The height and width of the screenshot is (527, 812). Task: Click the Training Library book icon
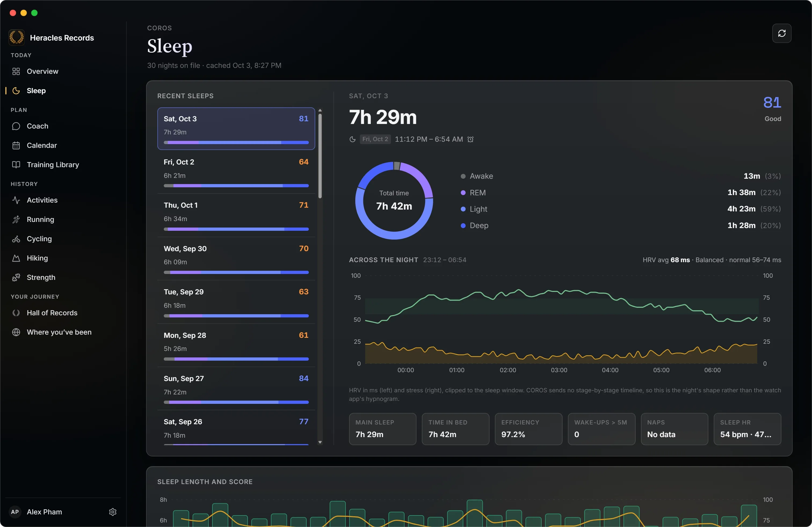point(16,165)
